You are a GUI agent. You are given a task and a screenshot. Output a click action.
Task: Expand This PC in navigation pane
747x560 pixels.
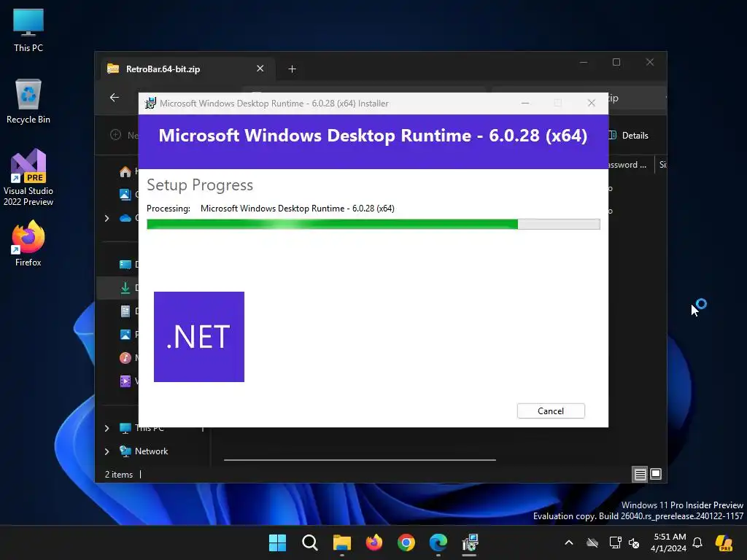[107, 428]
